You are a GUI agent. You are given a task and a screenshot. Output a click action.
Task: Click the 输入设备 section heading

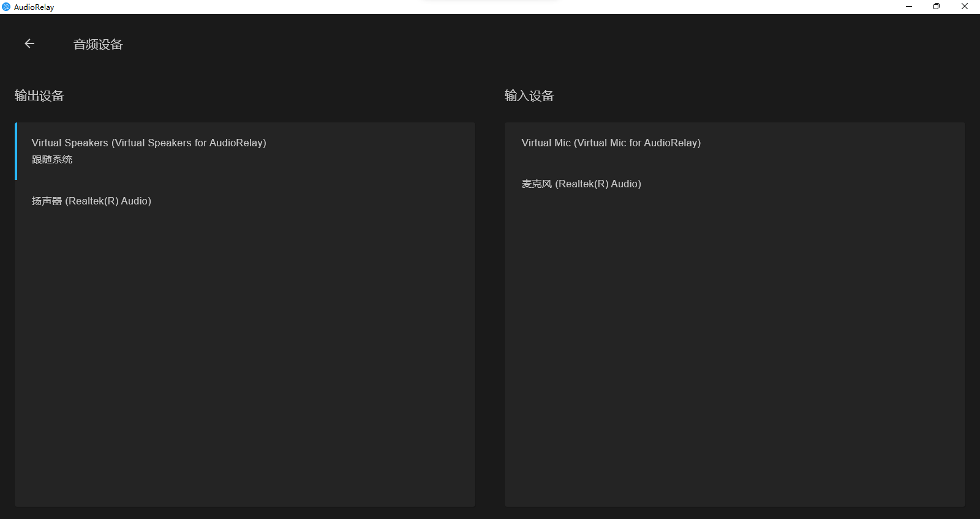529,95
